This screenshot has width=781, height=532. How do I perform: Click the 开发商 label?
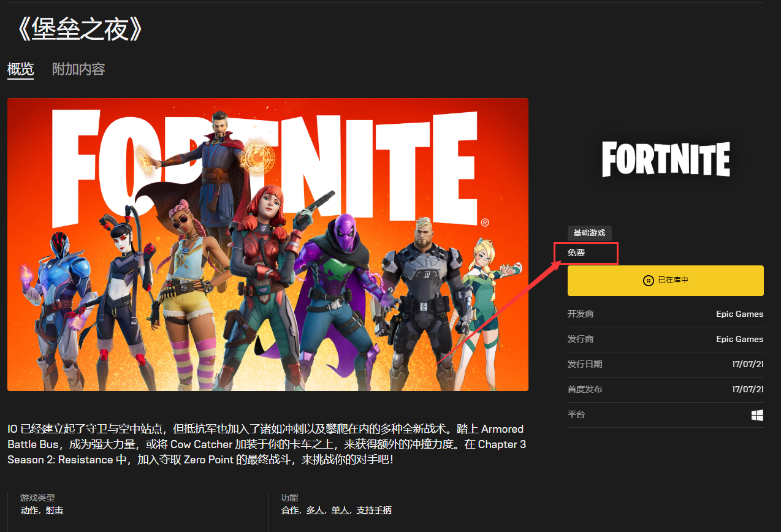581,314
